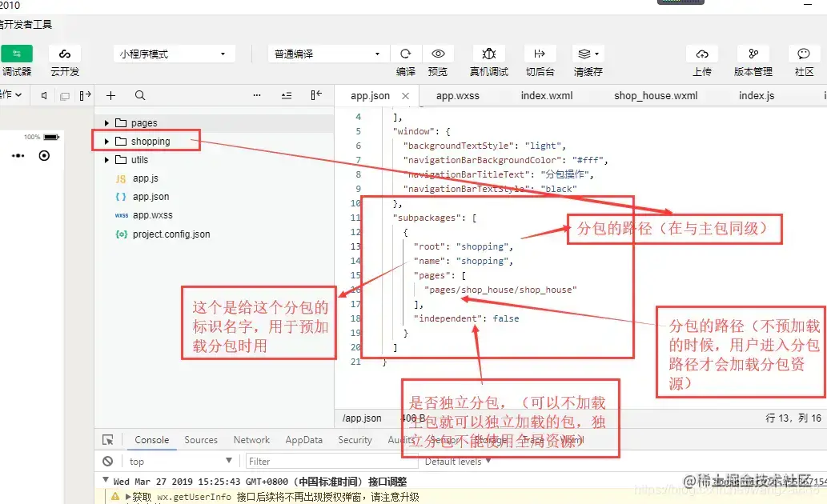Open the community chat icon (社区)
Screen dimensions: 827x504
click(x=804, y=54)
